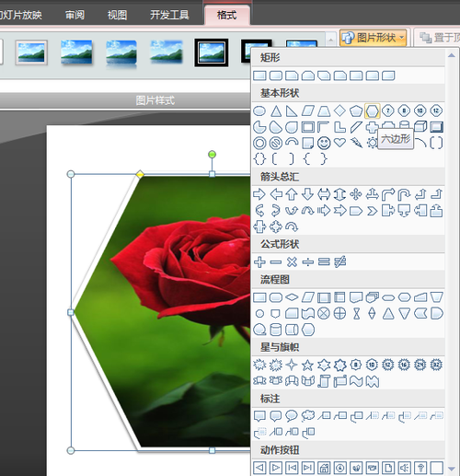Click the shape list scroll-down arrow
460x476 pixels.
(452, 469)
